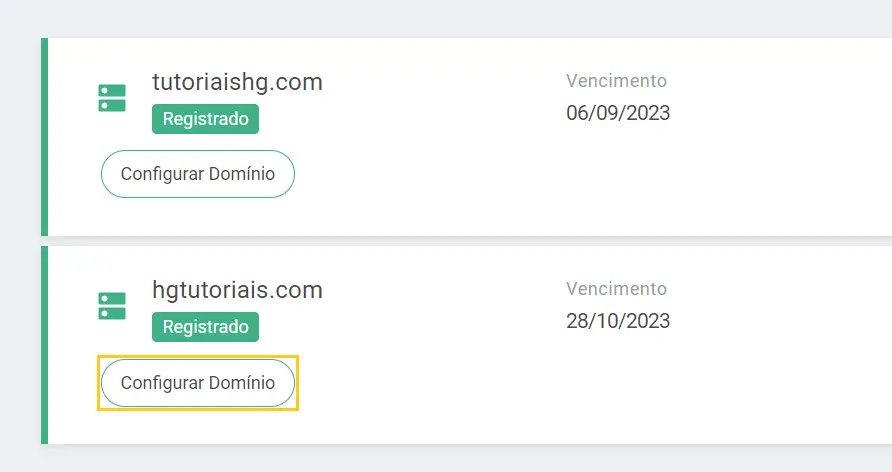Click blank space right of highlighted Configurar Domínio
The height and width of the screenshot is (472, 892).
pos(427,383)
